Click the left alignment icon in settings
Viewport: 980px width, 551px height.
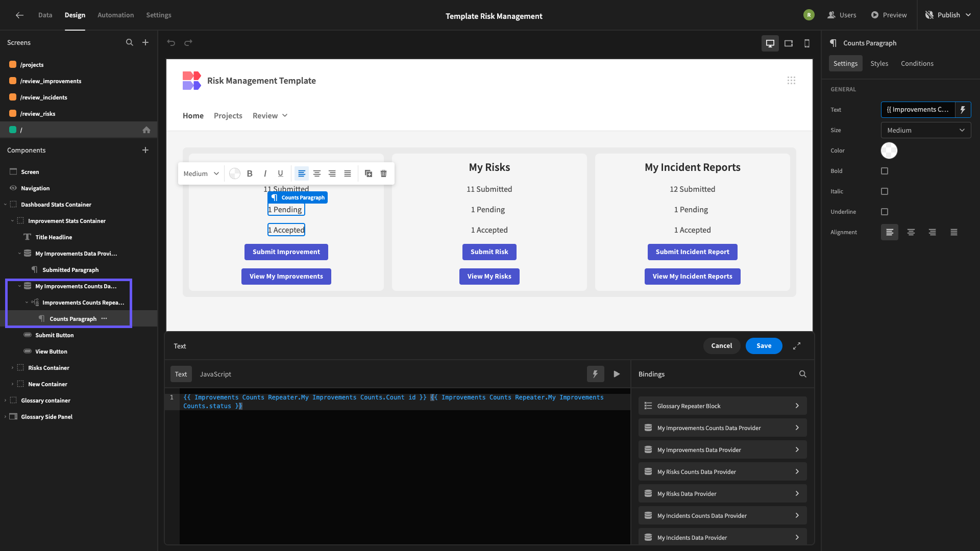point(890,232)
